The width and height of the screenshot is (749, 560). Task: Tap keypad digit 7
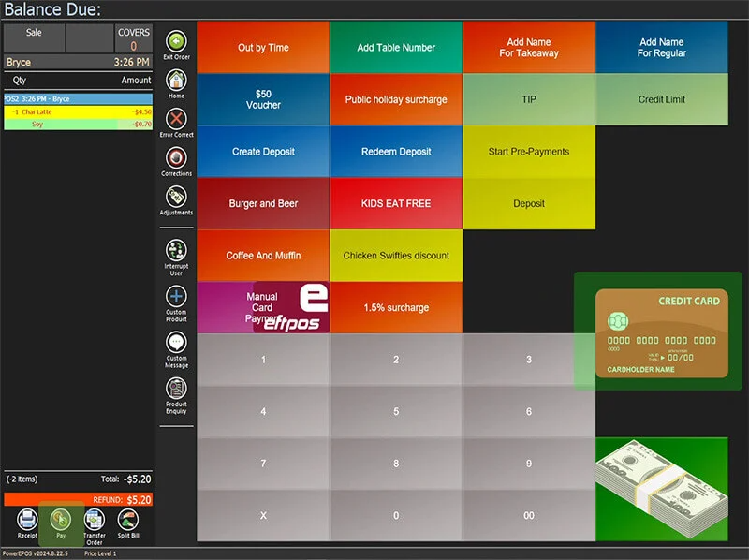263,464
